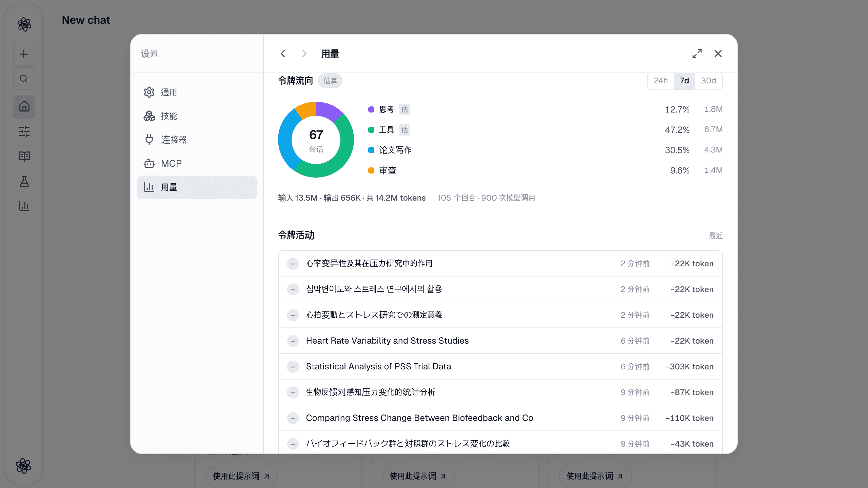Click rightmost 使用此提示词 button in background
Viewport: 868px width, 488px height.
click(595, 476)
